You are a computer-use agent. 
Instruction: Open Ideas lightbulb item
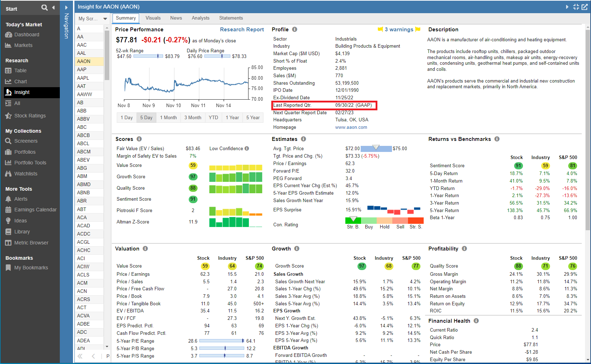(x=20, y=221)
